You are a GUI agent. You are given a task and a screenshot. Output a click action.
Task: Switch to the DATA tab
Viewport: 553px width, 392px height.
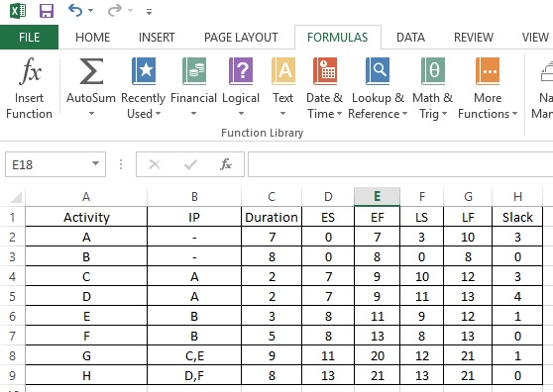(x=410, y=38)
